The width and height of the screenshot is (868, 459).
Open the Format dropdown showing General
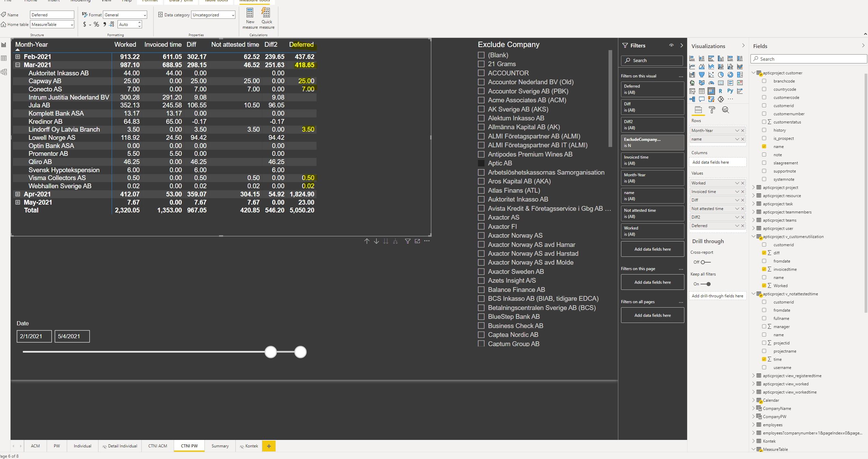[x=125, y=15]
